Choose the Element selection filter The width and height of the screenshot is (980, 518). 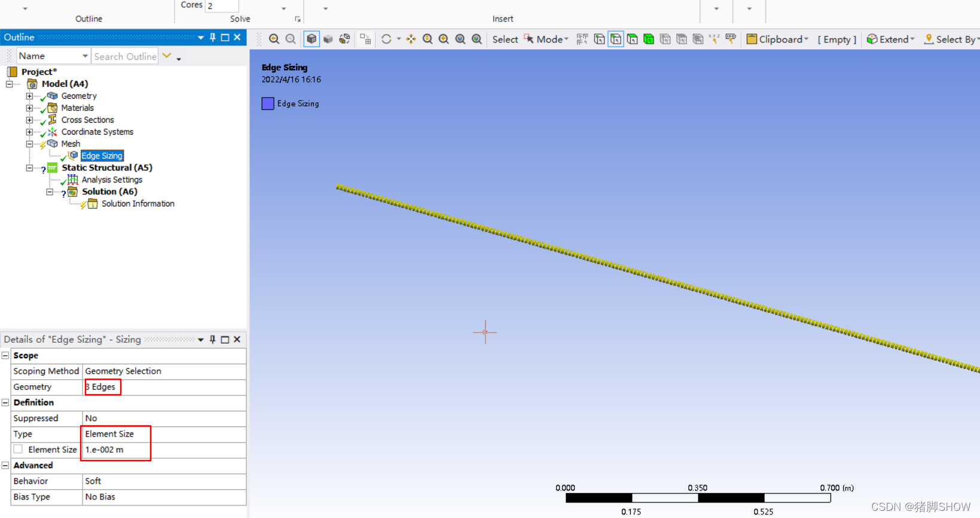click(x=698, y=39)
